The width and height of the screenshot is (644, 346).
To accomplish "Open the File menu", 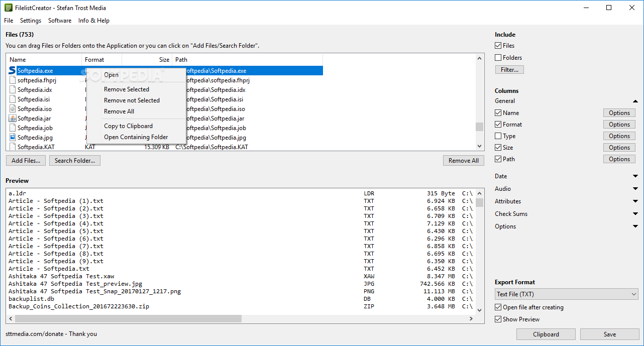I will point(9,21).
